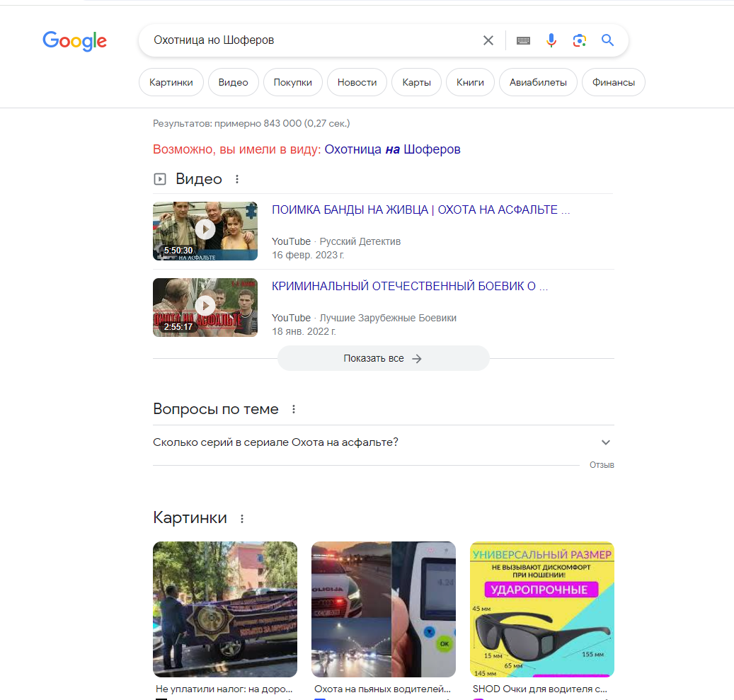734x700 pixels.
Task: Open the yellow SHOD sunglasses image
Action: [541, 609]
